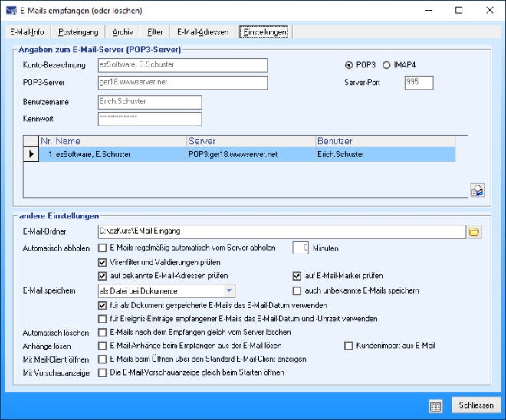Click the row selector arrow in account table

point(31,154)
